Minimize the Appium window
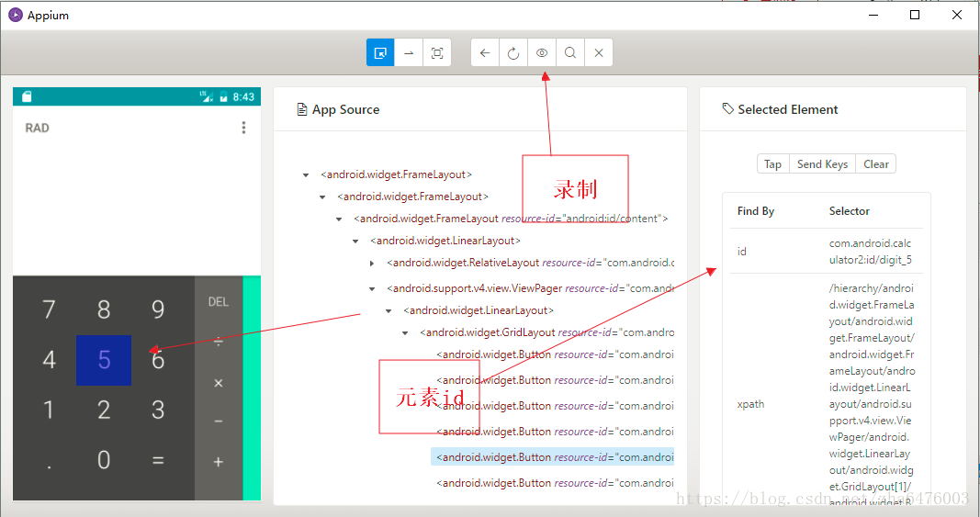980x517 pixels. 873,15
